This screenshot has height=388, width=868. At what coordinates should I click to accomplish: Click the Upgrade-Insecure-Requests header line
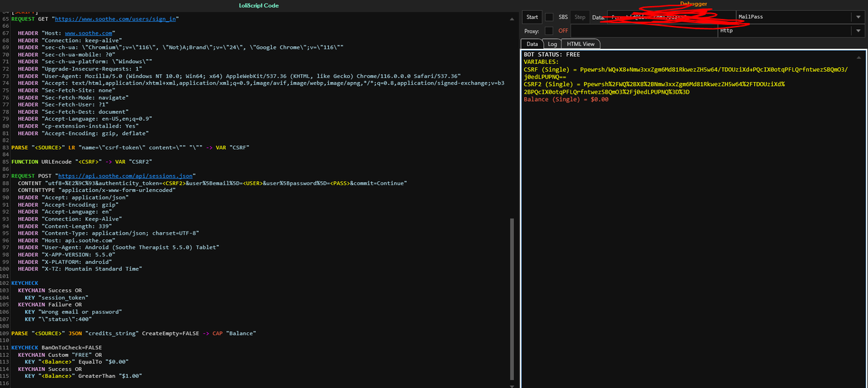[80, 69]
